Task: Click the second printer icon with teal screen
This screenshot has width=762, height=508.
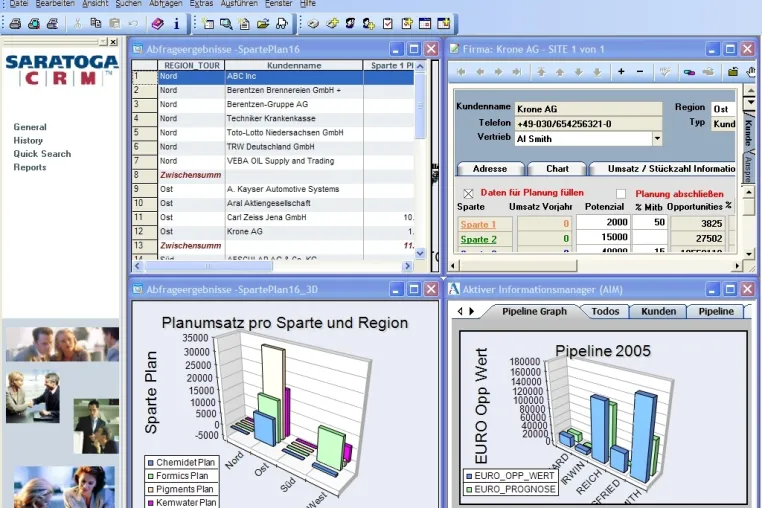Action: pyautogui.click(x=34, y=23)
